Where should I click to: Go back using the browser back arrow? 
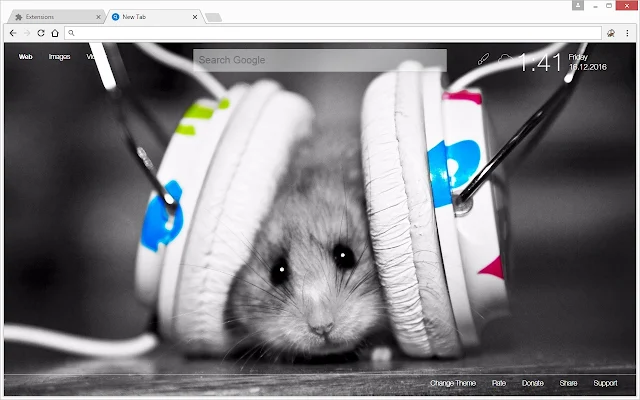pyautogui.click(x=13, y=33)
